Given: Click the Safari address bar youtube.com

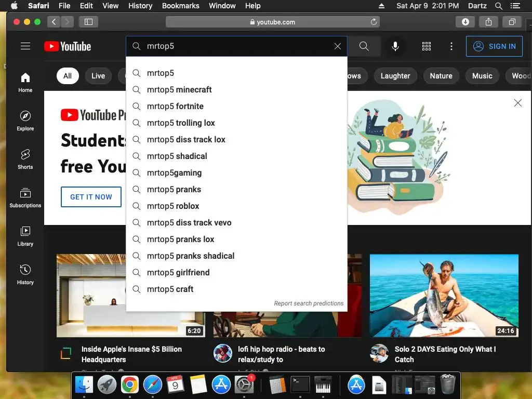Looking at the screenshot, I should [x=272, y=22].
